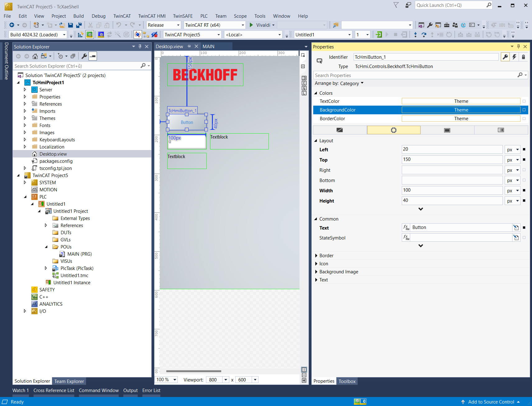Click the PLC Login icon

(x=379, y=34)
